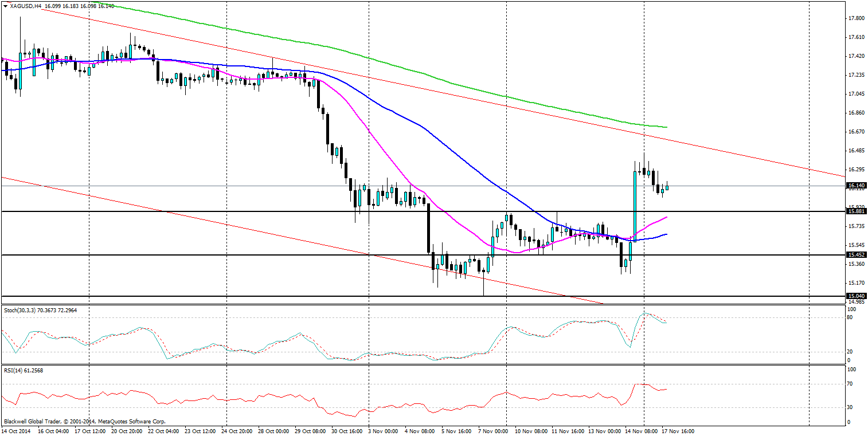This screenshot has width=868, height=436.
Task: Click the 17.045 price axis value
Action: (856, 94)
